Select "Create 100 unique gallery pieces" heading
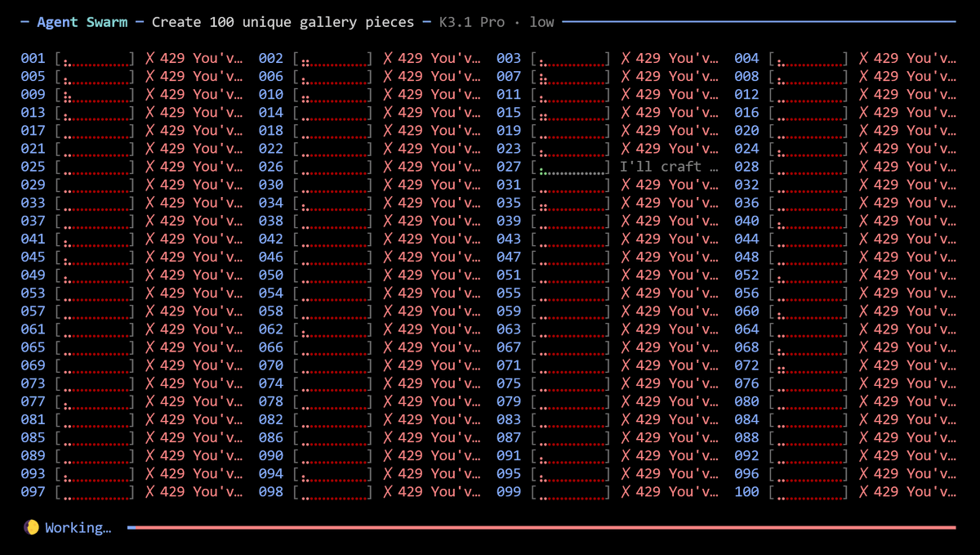 point(283,22)
